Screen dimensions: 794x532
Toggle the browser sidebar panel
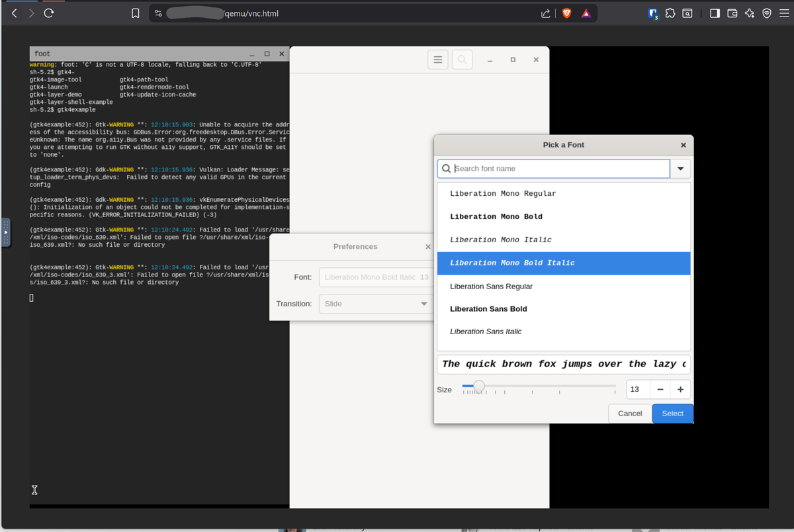(x=715, y=13)
